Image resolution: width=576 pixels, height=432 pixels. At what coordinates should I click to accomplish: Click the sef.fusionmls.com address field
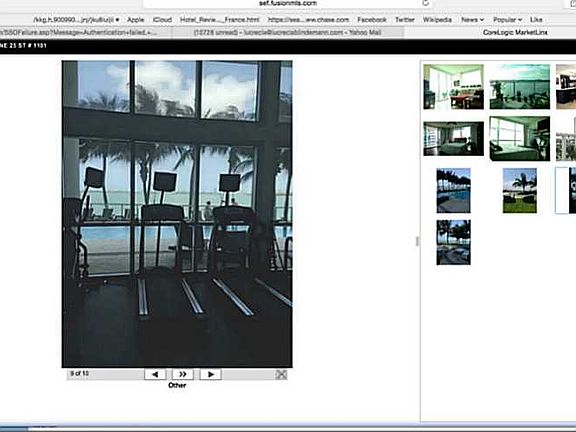coord(288,3)
